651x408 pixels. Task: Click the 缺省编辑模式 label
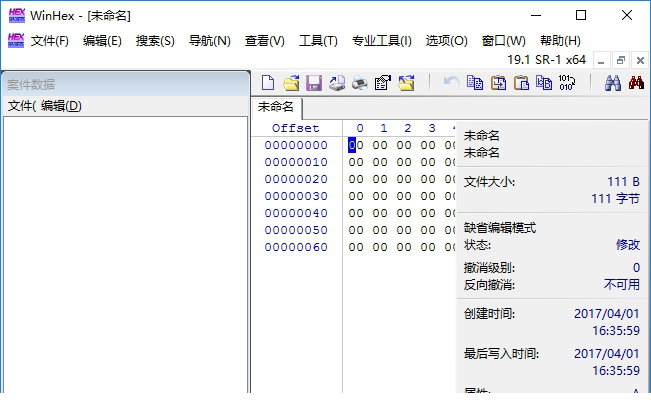tap(500, 228)
